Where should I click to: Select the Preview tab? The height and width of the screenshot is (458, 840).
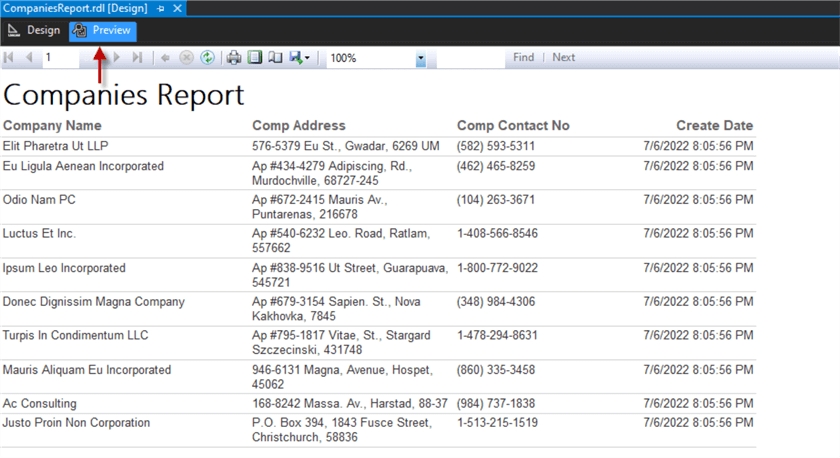tap(103, 31)
